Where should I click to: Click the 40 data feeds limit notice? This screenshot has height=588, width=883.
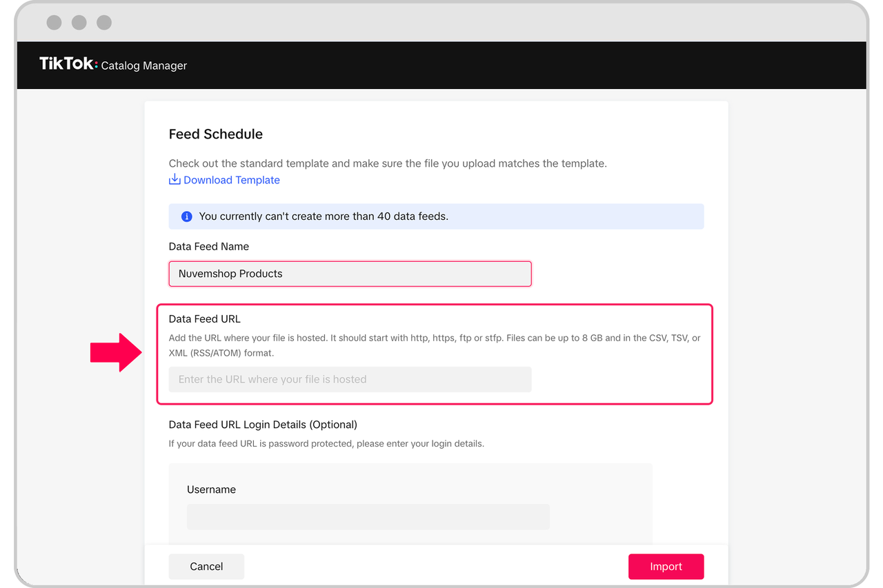[x=324, y=216]
